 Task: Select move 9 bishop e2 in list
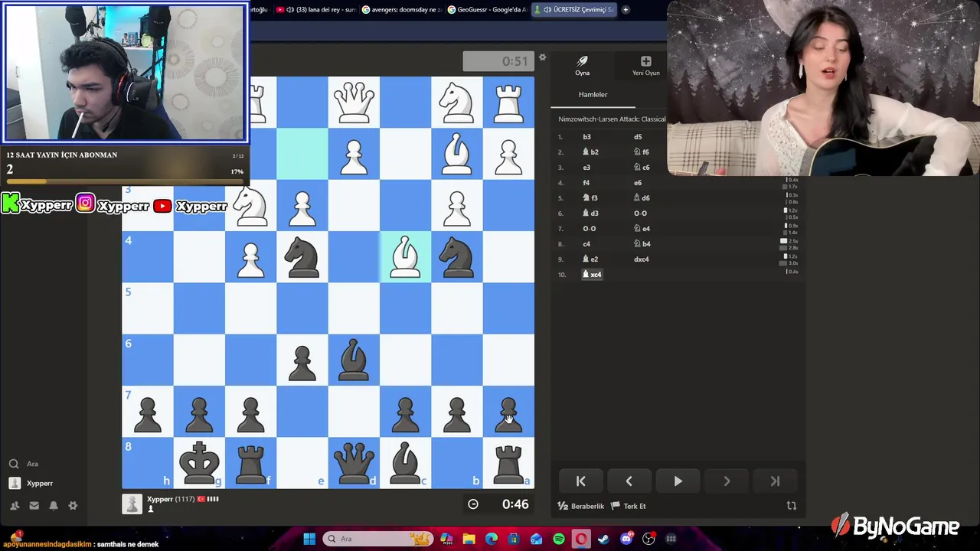[590, 259]
